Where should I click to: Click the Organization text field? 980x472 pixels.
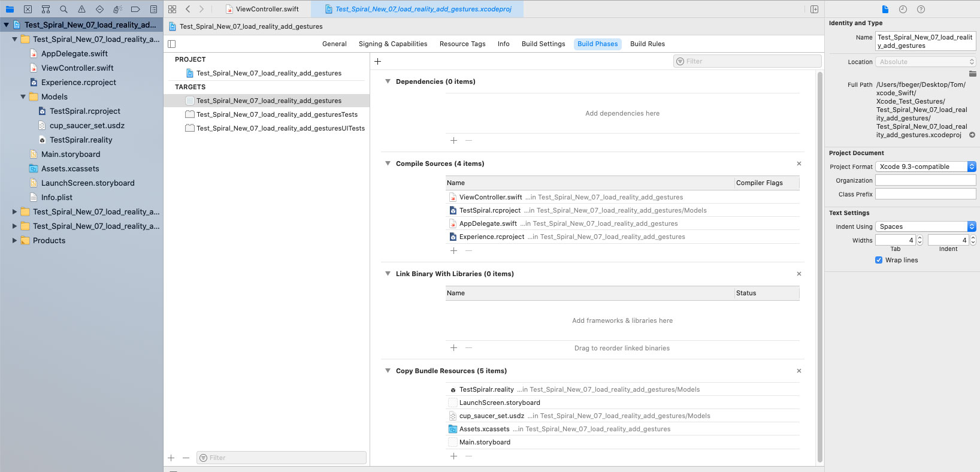(x=925, y=180)
